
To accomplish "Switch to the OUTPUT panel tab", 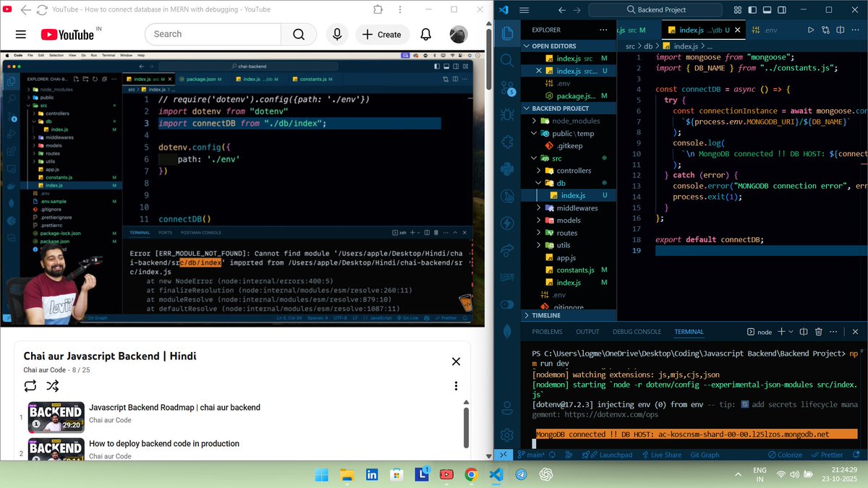I will click(587, 332).
